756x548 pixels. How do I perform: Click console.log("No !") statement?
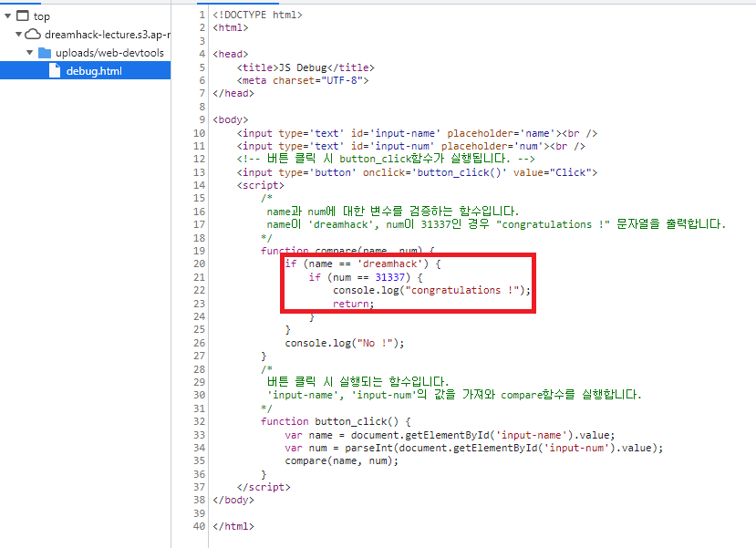344,343
